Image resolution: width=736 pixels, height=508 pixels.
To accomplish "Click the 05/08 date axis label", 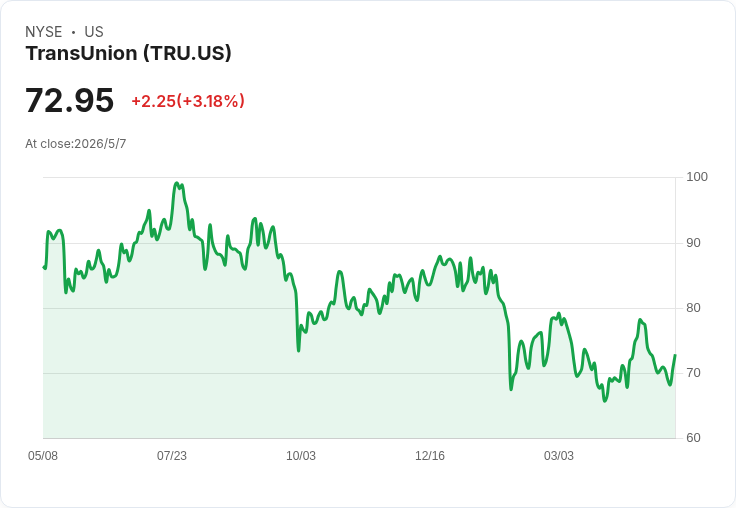I will pyautogui.click(x=43, y=456).
